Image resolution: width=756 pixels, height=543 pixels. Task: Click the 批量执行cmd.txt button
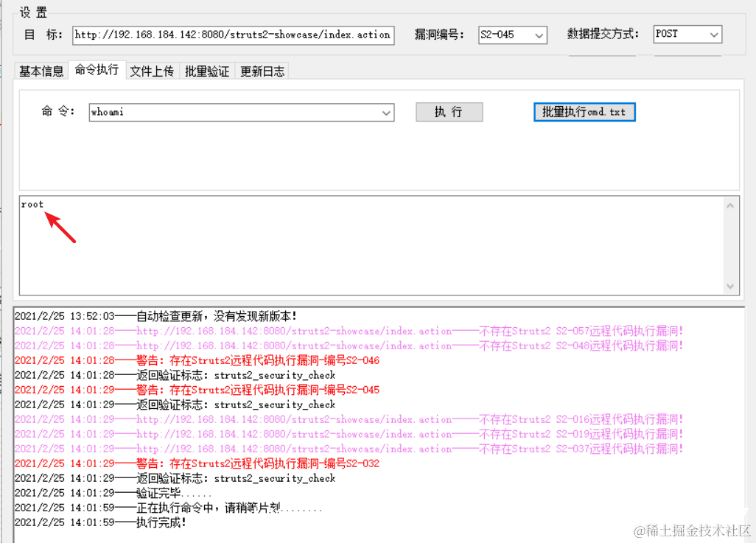[x=584, y=112]
